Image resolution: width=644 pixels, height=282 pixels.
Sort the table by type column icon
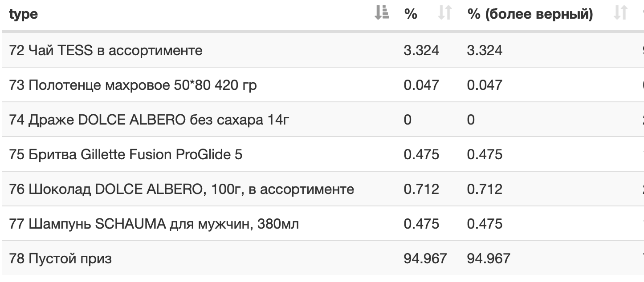click(x=382, y=14)
